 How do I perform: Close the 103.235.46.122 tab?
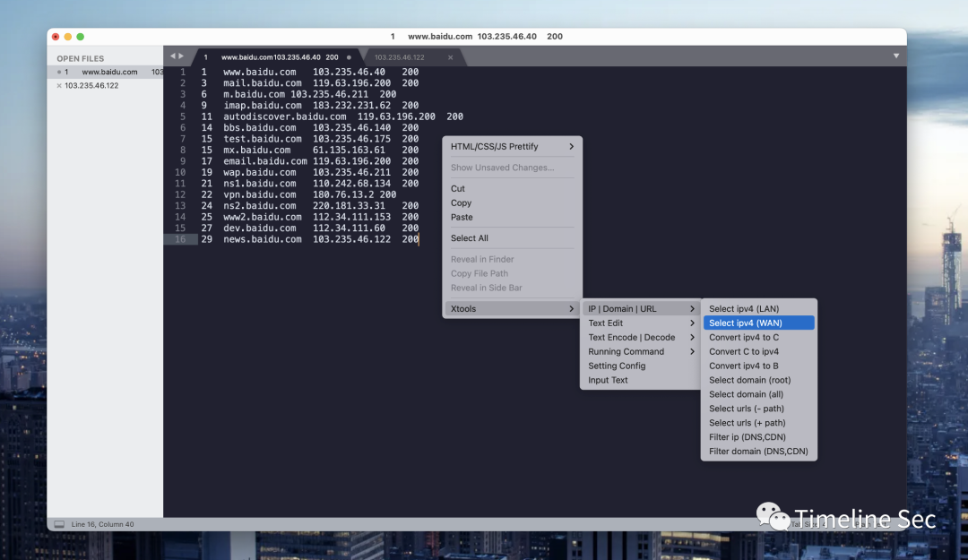pyautogui.click(x=450, y=57)
